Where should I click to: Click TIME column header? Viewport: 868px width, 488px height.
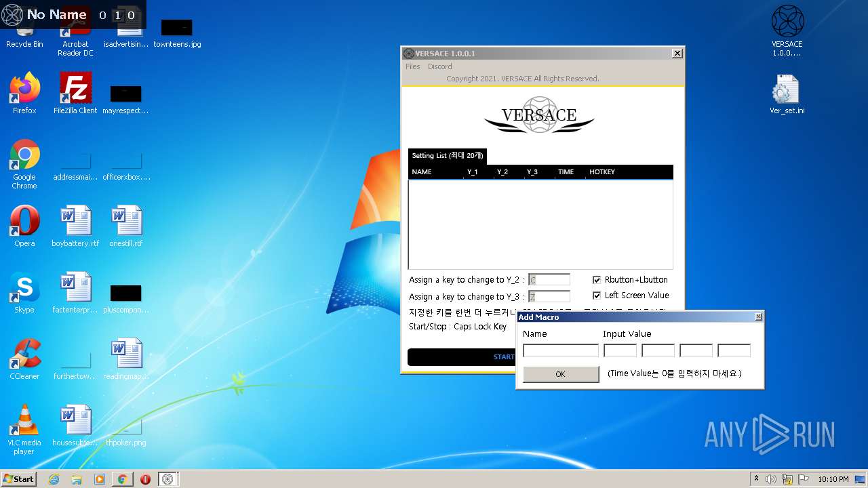(570, 172)
